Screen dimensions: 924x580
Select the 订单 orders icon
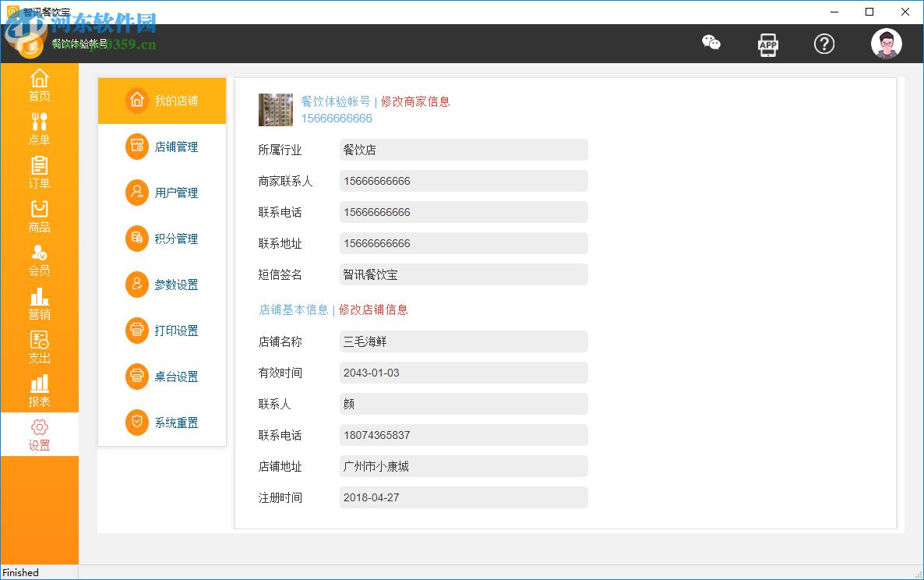coord(39,173)
